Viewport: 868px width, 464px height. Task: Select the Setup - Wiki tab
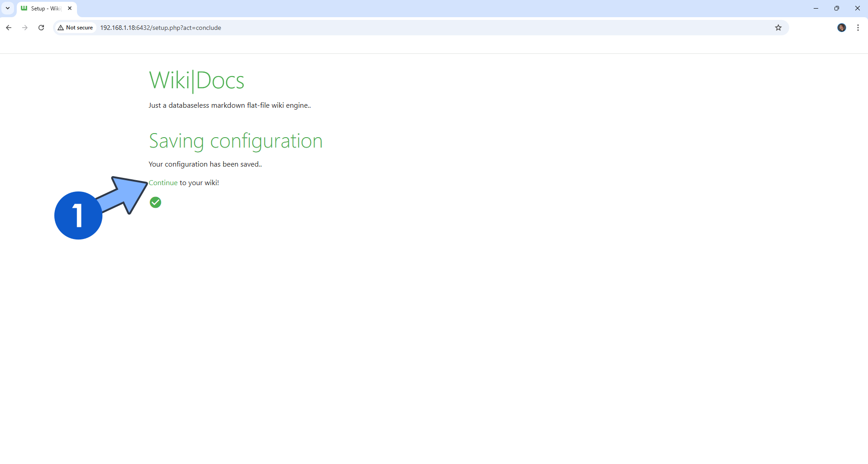coord(46,9)
